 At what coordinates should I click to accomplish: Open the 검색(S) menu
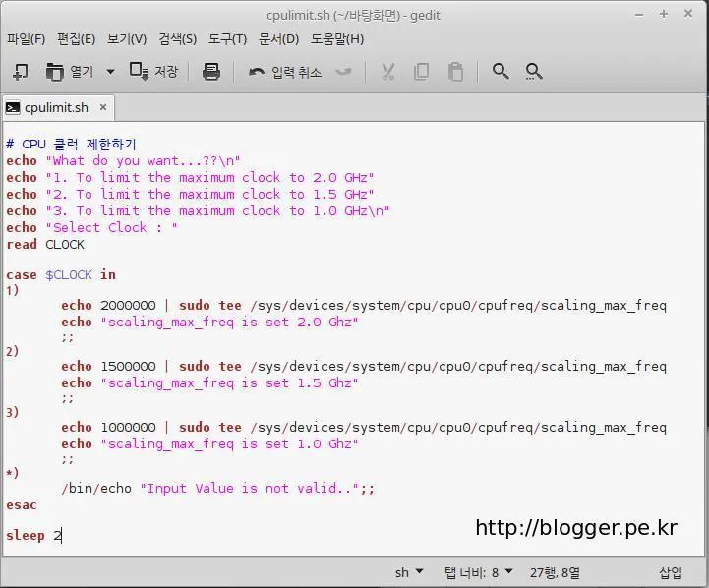177,39
